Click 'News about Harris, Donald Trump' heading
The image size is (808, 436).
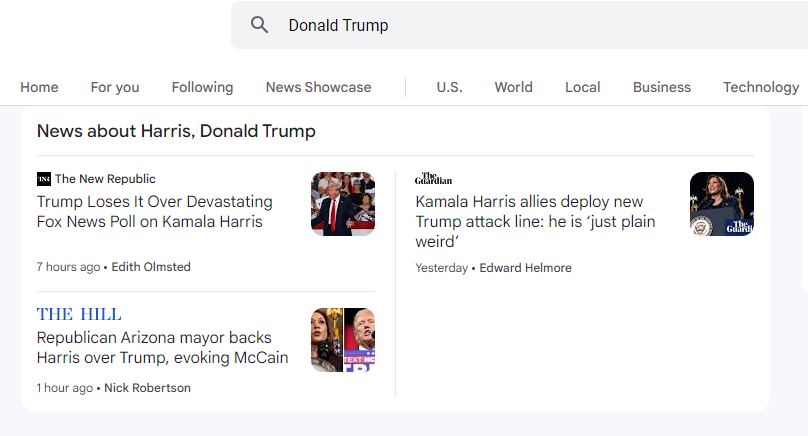coord(176,131)
